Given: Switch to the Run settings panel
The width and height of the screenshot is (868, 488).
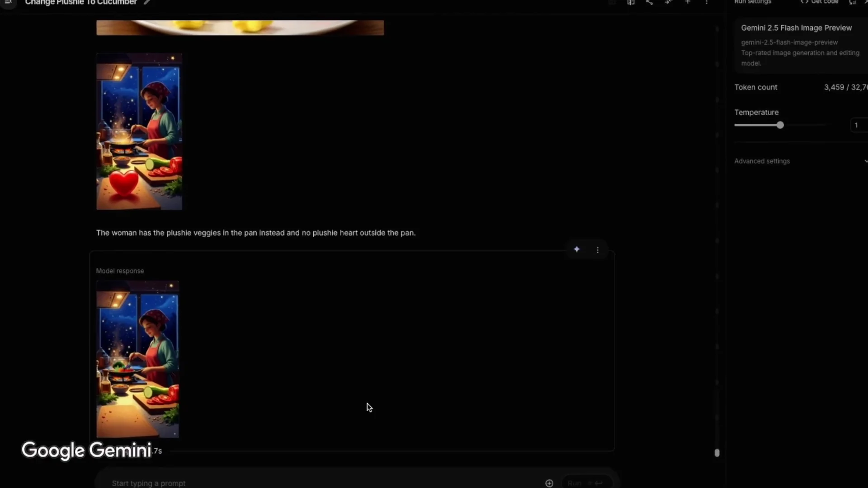Looking at the screenshot, I should 753,2.
